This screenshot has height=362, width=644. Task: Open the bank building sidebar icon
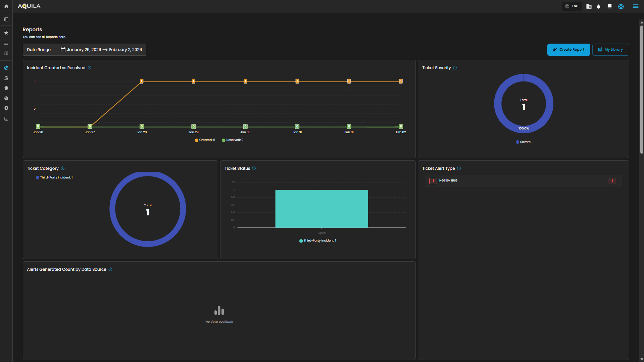[6, 78]
